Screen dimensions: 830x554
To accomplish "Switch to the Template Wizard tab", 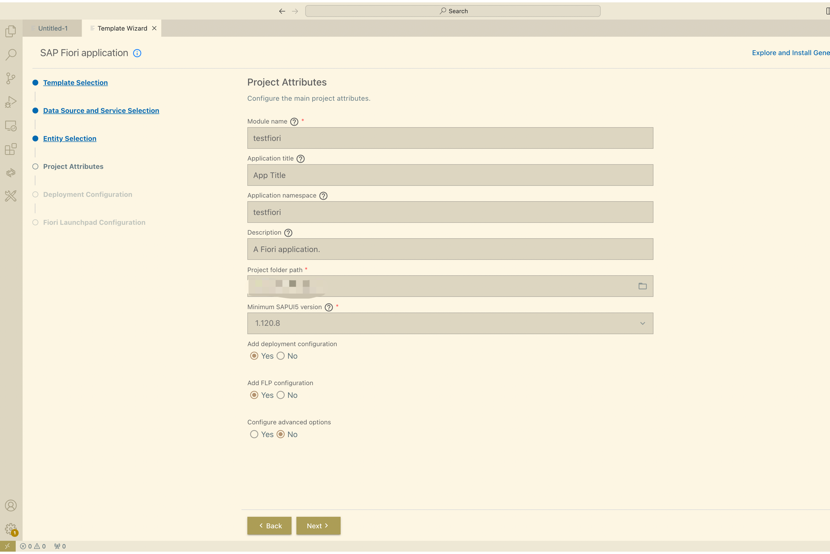I will point(121,29).
